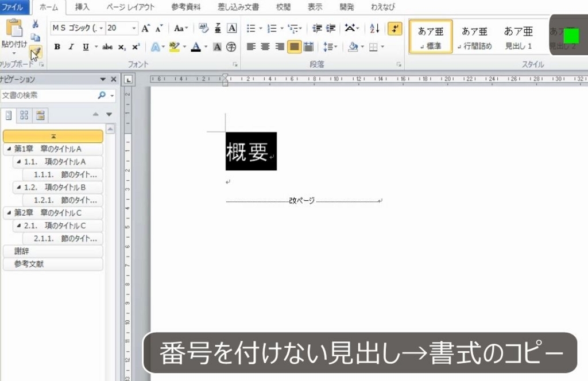
Task: Click the 文書の検索 search field
Action: [x=49, y=95]
